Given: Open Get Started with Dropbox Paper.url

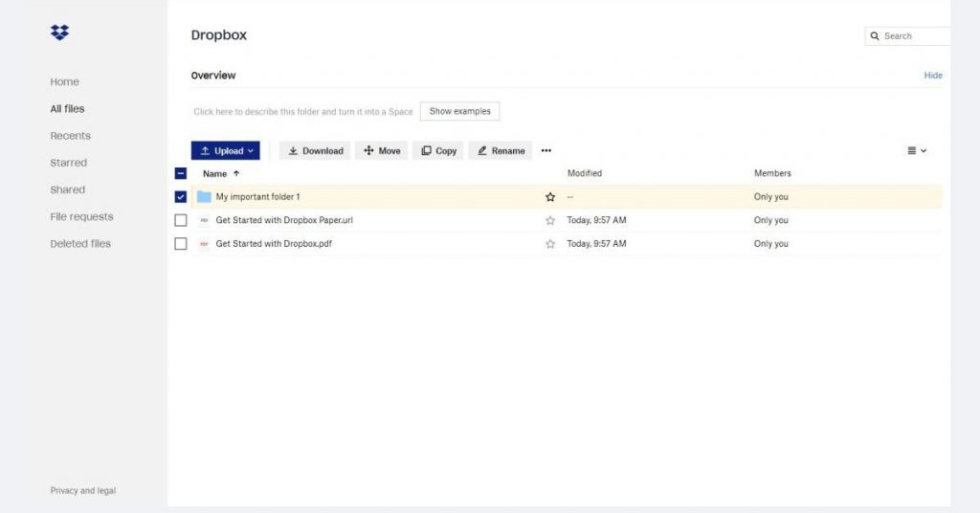Looking at the screenshot, I should (x=284, y=220).
